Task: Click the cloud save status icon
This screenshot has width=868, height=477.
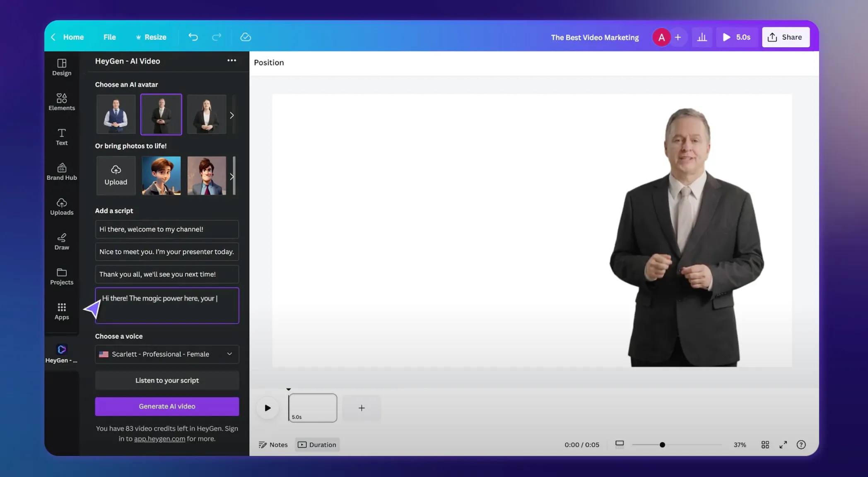Action: pos(246,37)
